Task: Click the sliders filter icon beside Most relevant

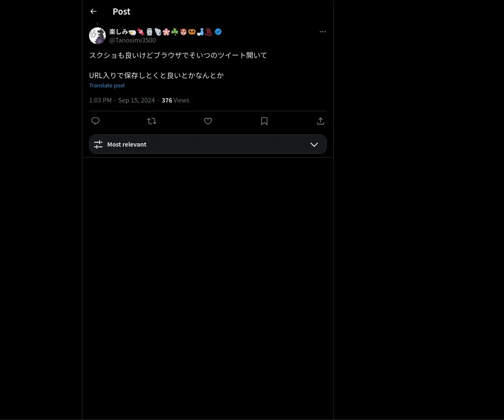Action: [x=98, y=144]
